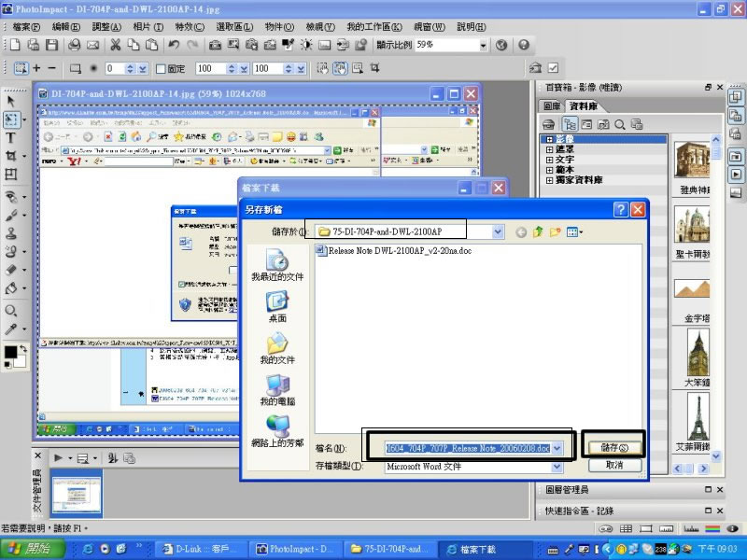The width and height of the screenshot is (747, 560).
Task: Switch to the 資料庫 tab
Action: tap(583, 105)
